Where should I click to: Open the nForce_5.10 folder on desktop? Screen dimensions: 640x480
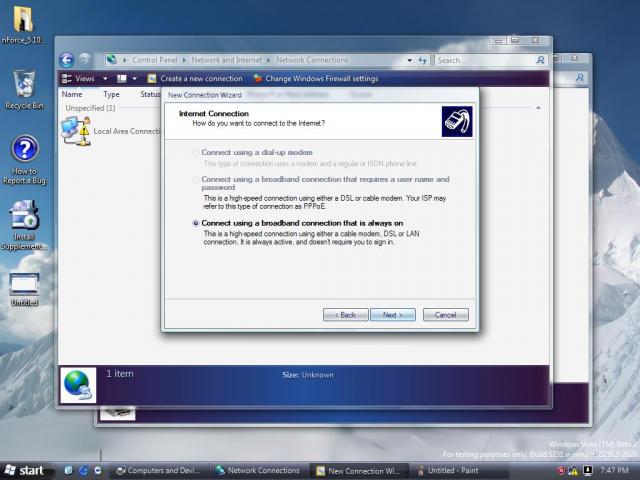[x=23, y=24]
